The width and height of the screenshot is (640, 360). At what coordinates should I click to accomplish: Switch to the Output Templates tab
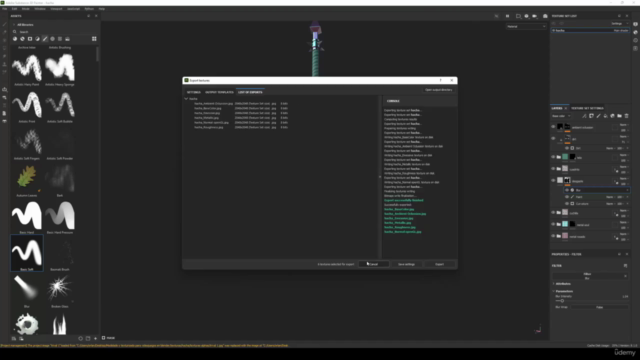(219, 92)
